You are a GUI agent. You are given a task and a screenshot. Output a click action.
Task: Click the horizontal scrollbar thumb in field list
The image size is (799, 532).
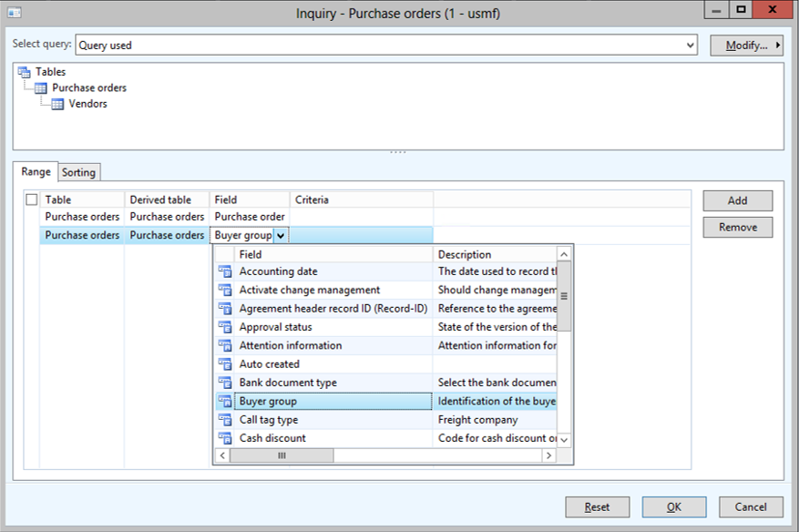pyautogui.click(x=282, y=455)
